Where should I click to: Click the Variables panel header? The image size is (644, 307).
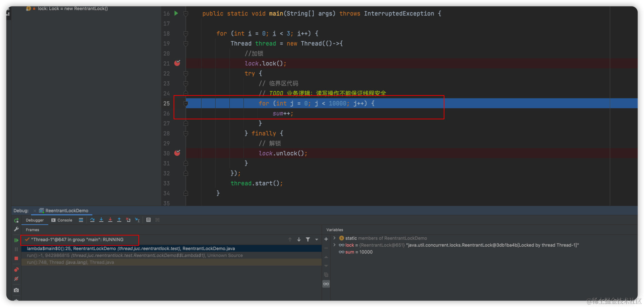[335, 230]
